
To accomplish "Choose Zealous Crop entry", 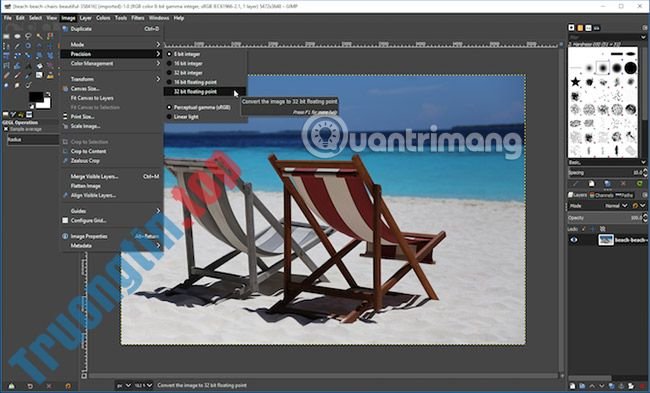I will [112, 161].
